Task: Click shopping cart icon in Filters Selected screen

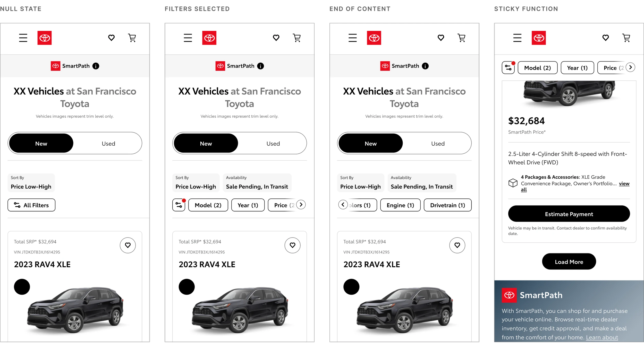Action: pyautogui.click(x=297, y=38)
